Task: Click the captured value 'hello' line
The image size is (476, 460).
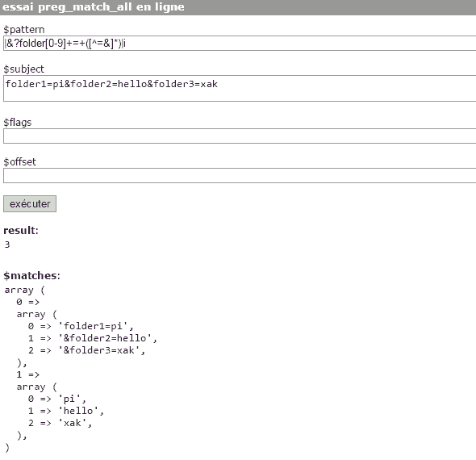Action: [66, 411]
